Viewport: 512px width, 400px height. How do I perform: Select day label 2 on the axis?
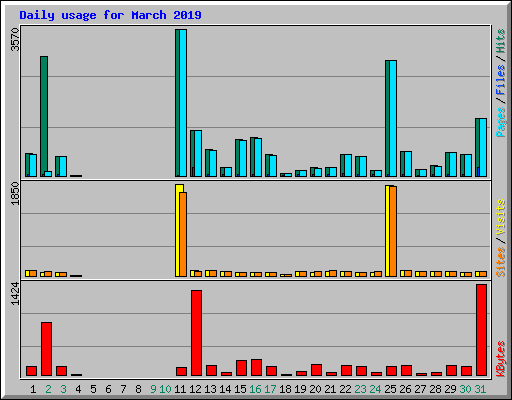(48, 389)
